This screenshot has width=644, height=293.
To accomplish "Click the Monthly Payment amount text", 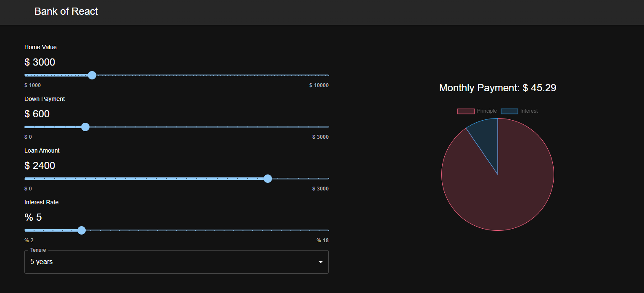I will (497, 88).
